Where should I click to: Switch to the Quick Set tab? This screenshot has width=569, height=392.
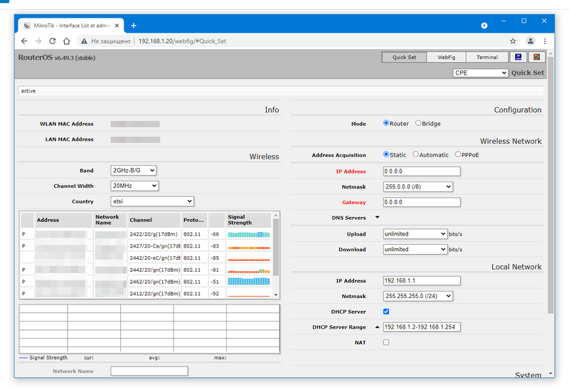pos(404,58)
